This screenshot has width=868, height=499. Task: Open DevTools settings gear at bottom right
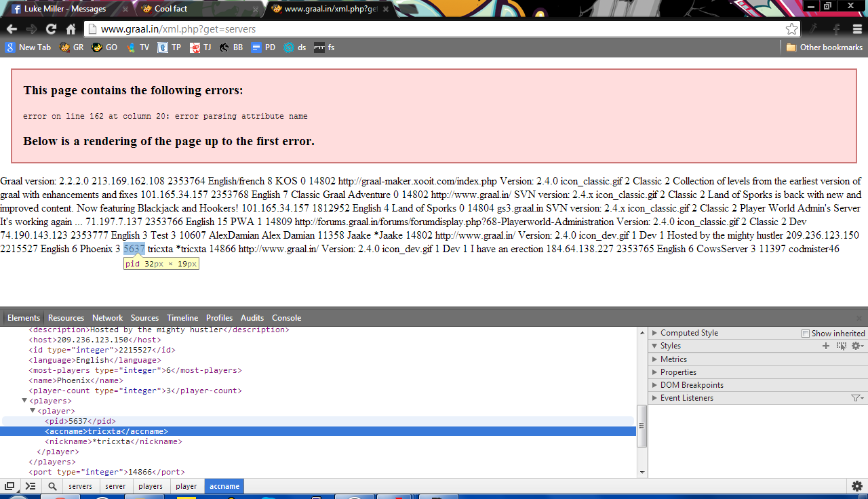click(x=857, y=486)
